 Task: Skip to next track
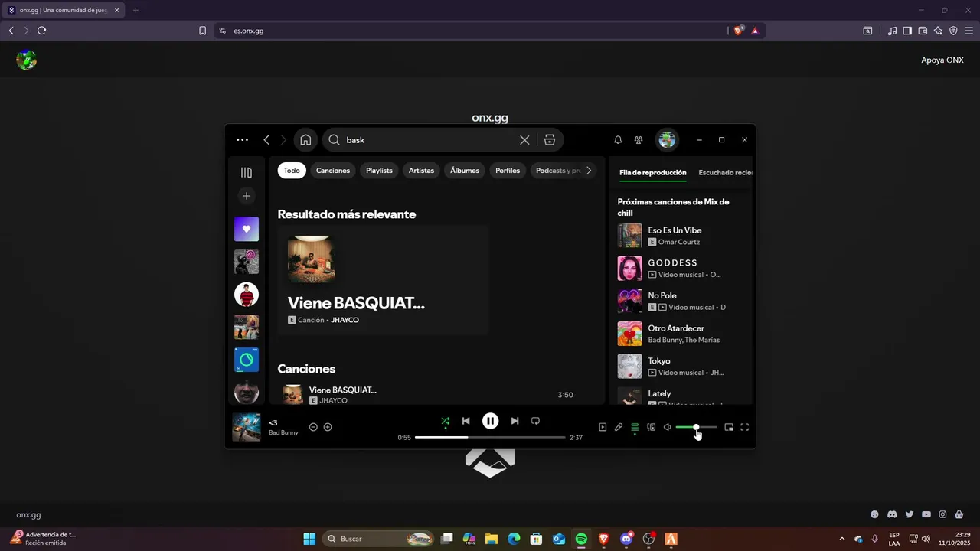pyautogui.click(x=514, y=421)
